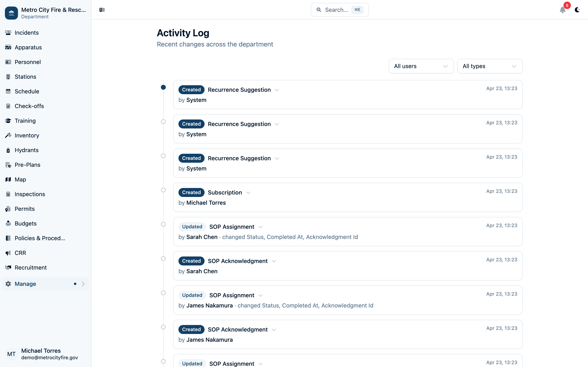Open the All types filter dropdown
The height and width of the screenshot is (367, 588).
point(490,66)
